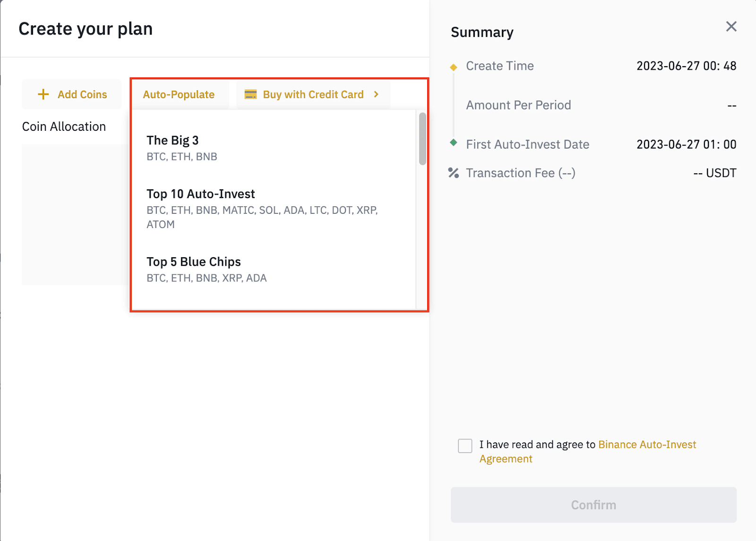The image size is (756, 541).
Task: Click the plus icon beside Add Coins
Action: point(43,94)
